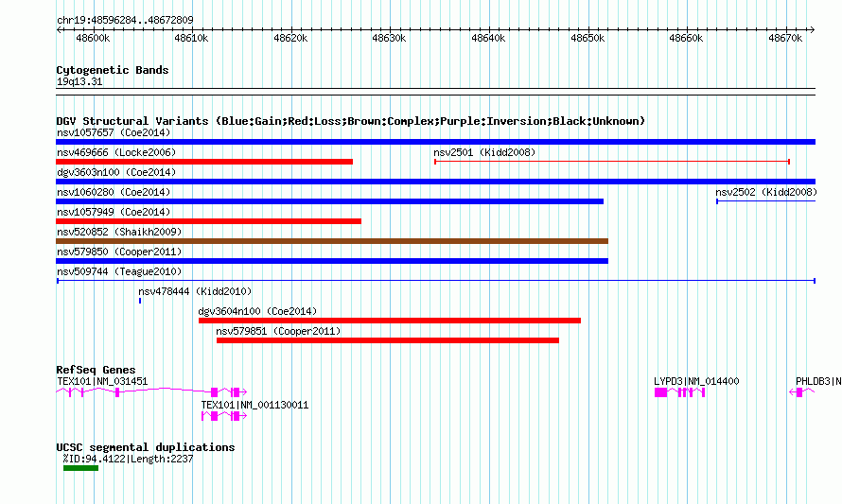The height and width of the screenshot is (504, 842).
Task: Click the DGV Structural Variants track title
Action: (x=351, y=121)
